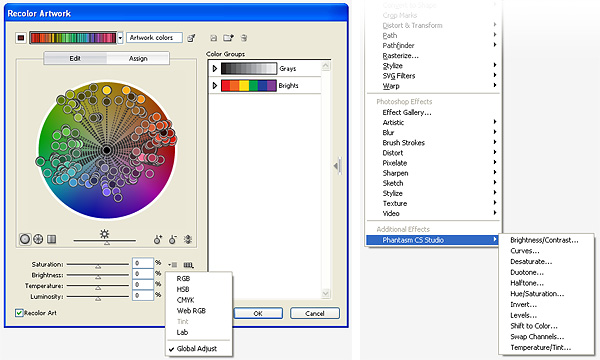Choose Lab in the color mode menu

click(182, 332)
